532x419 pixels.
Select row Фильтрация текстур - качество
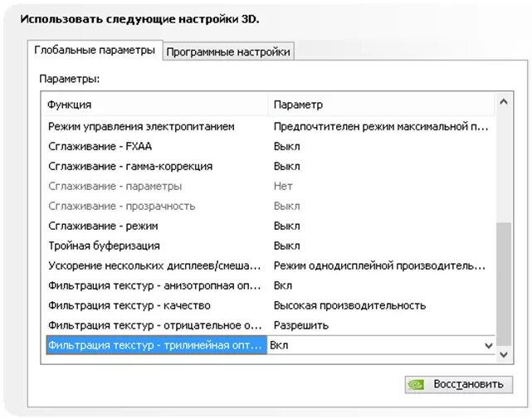271,305
